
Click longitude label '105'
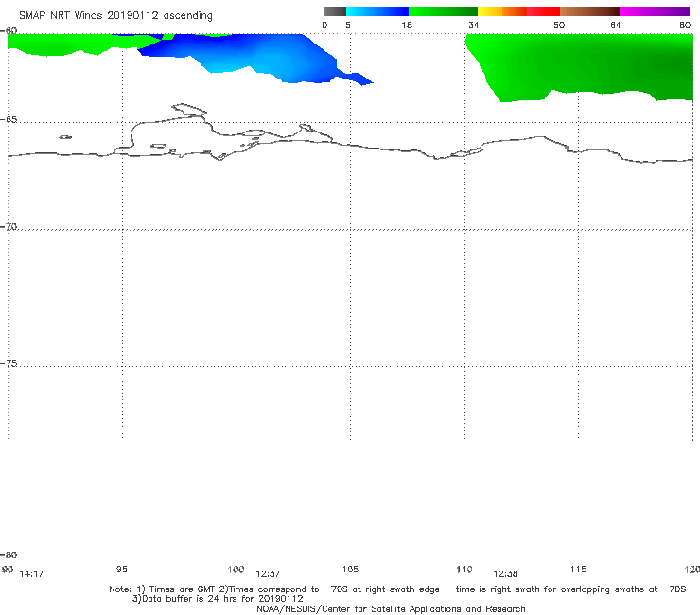click(350, 569)
